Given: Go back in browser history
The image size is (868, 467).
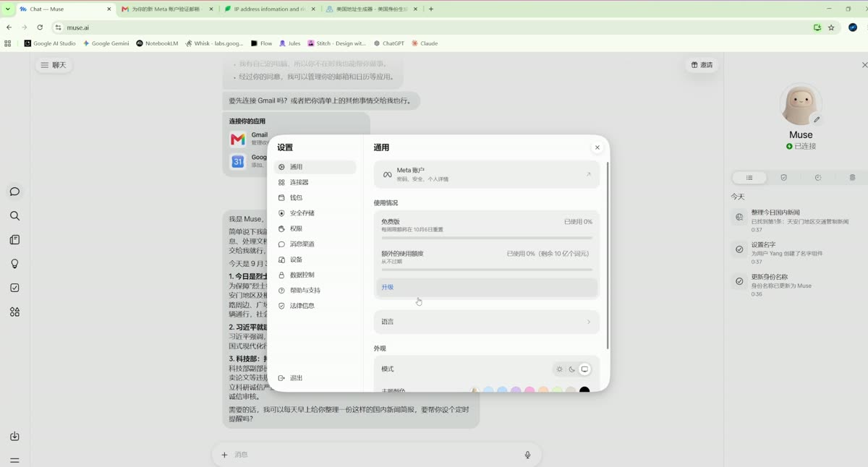Looking at the screenshot, I should tap(9, 27).
